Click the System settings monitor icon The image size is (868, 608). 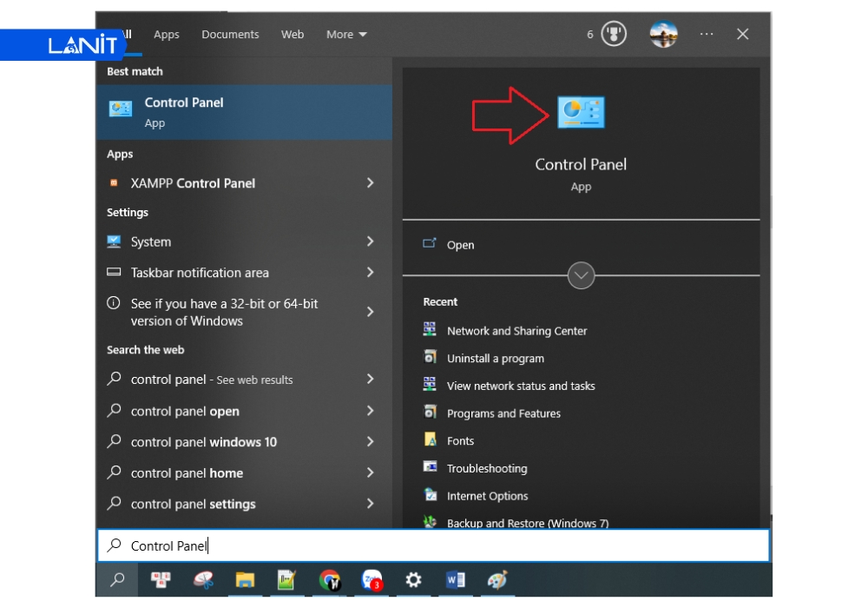tap(114, 241)
